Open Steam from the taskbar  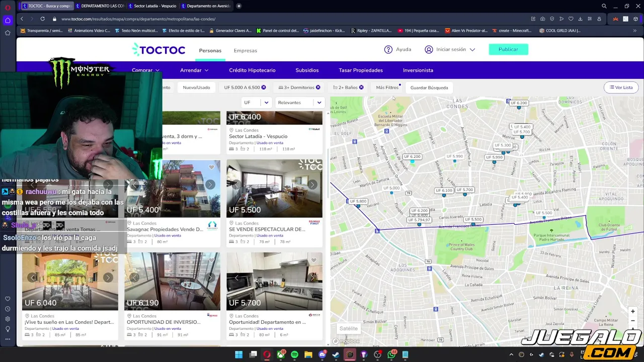[x=336, y=354]
